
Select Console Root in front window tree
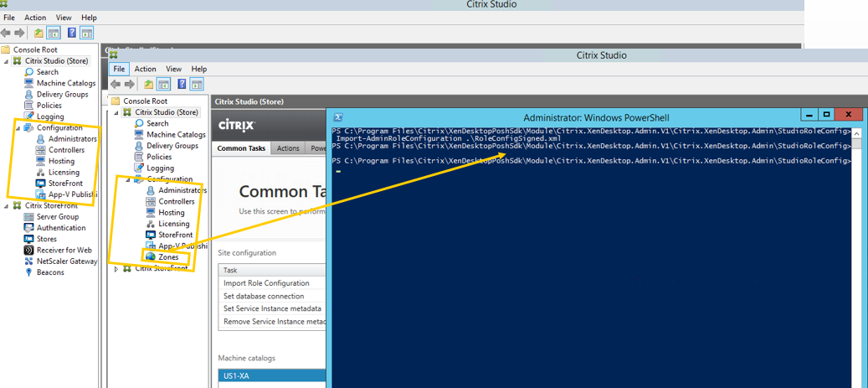click(145, 101)
